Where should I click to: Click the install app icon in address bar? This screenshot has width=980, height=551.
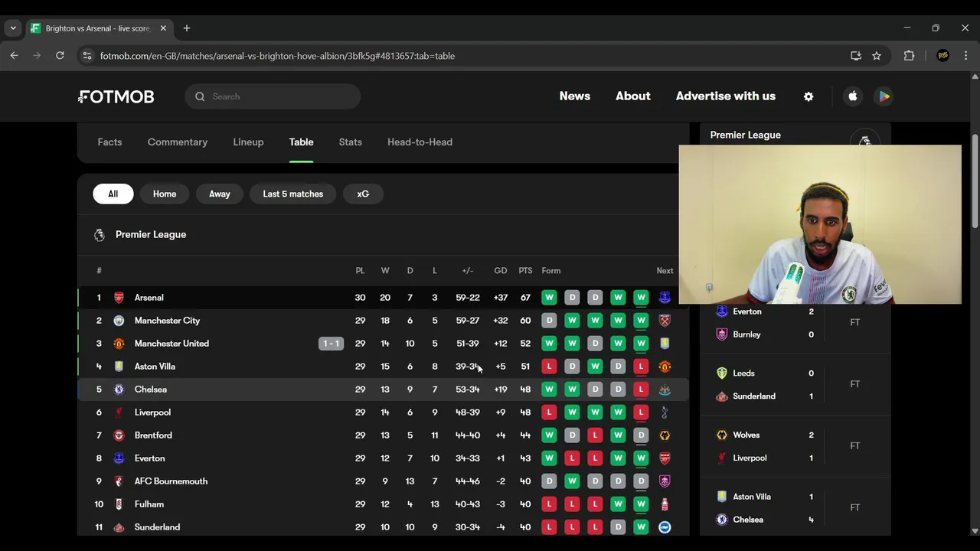coord(856,56)
